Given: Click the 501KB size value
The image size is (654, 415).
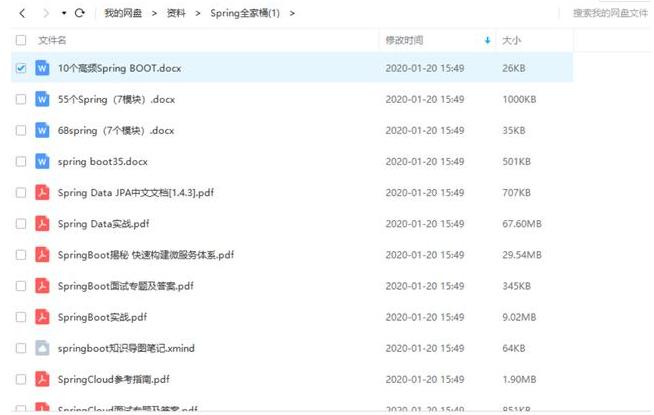Looking at the screenshot, I should coord(516,161).
